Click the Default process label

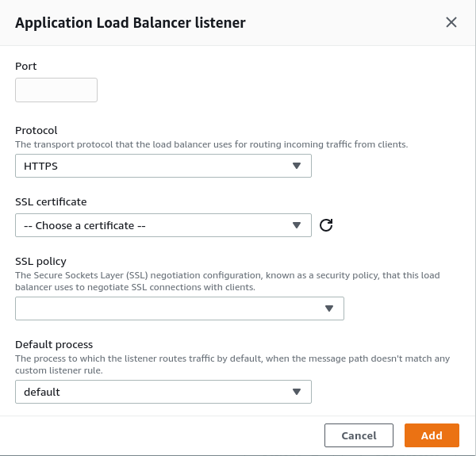(54, 345)
